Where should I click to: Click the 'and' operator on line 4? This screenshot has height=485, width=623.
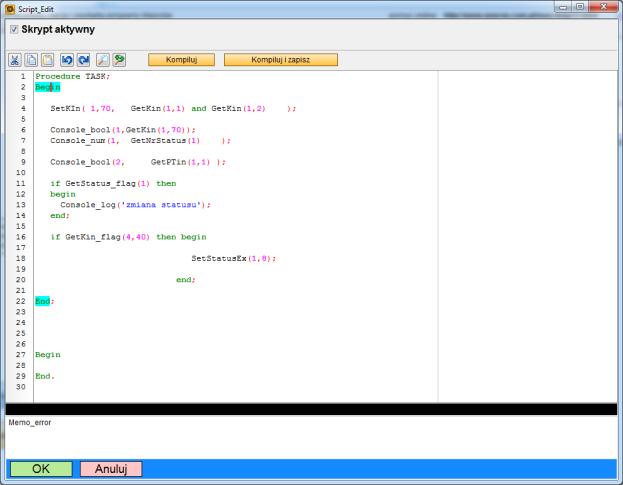tap(199, 108)
